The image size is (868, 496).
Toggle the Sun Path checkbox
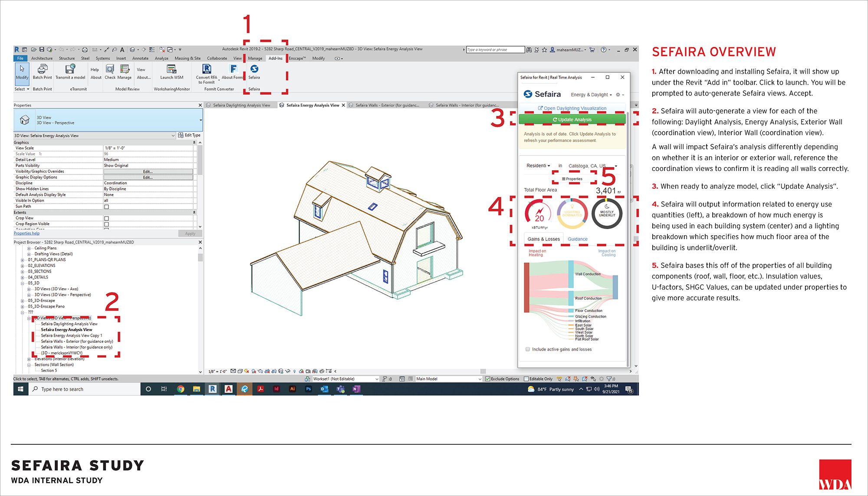[x=106, y=207]
